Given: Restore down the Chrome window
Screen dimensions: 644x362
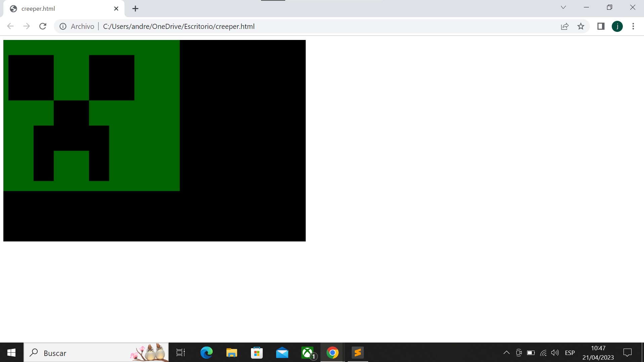Looking at the screenshot, I should coord(609,7).
